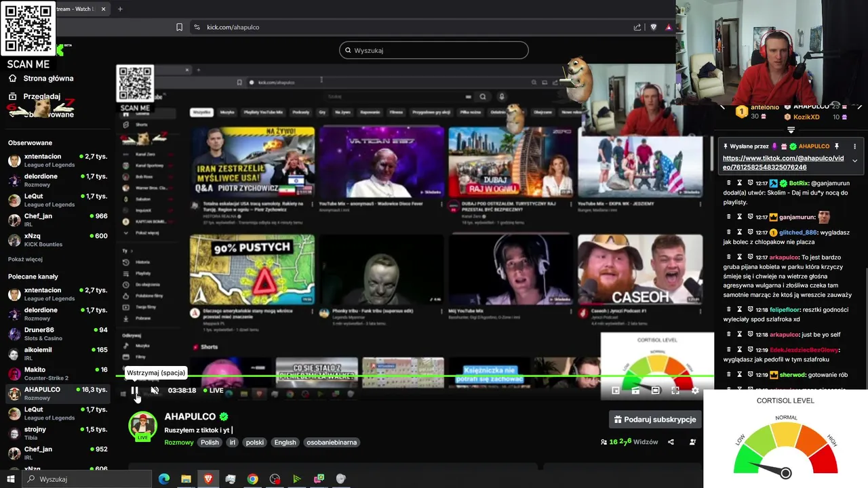
Task: Click username EdekJezdziecBezGlowy in chat
Action: click(805, 350)
